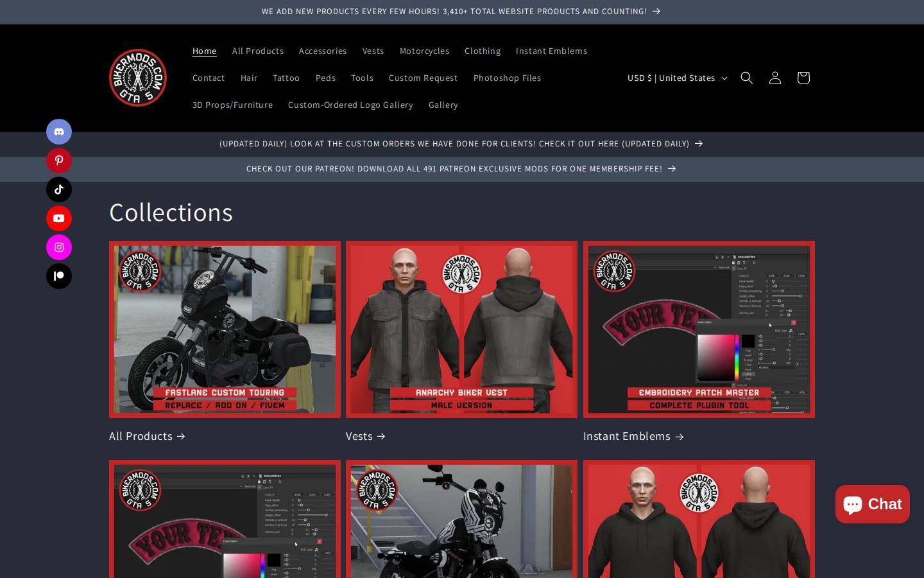Open the account login icon
The image size is (924, 578).
tap(774, 78)
